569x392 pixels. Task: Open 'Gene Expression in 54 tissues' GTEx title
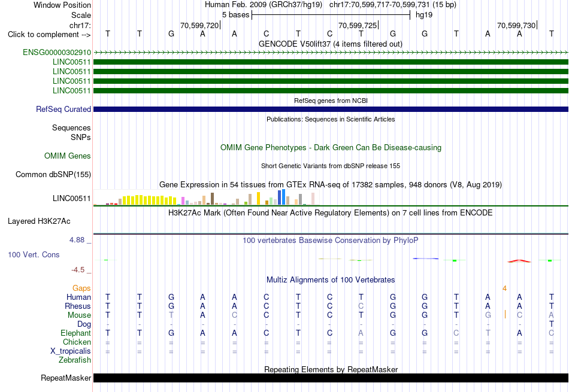(x=331, y=184)
